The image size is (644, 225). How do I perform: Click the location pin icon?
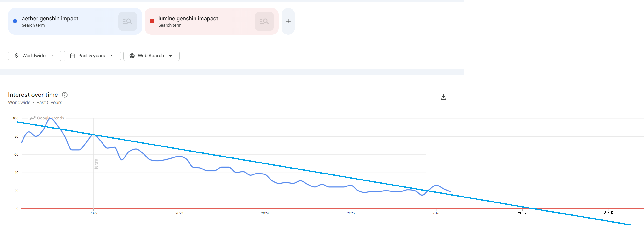(x=17, y=56)
